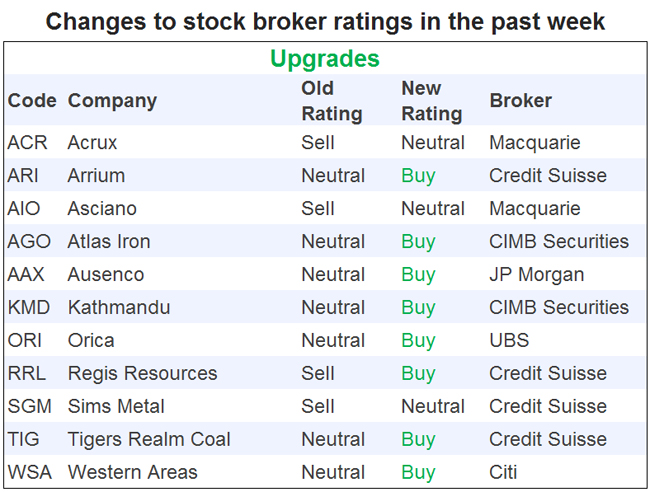Image resolution: width=650 pixels, height=492 pixels.
Task: Select the AGO stock code
Action: tap(29, 242)
